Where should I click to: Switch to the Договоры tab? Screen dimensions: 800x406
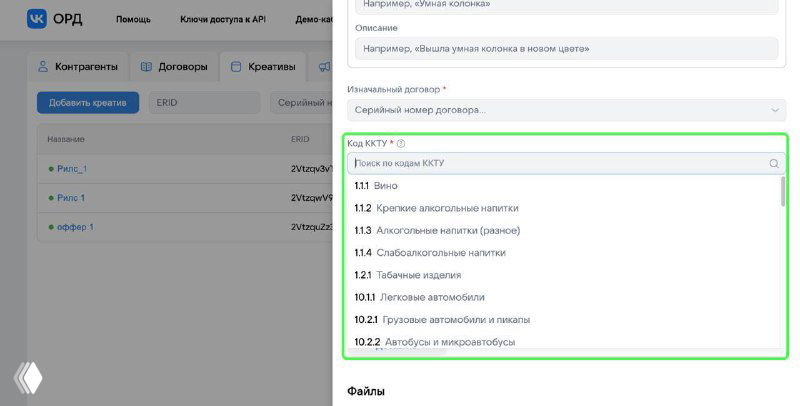pyautogui.click(x=174, y=67)
